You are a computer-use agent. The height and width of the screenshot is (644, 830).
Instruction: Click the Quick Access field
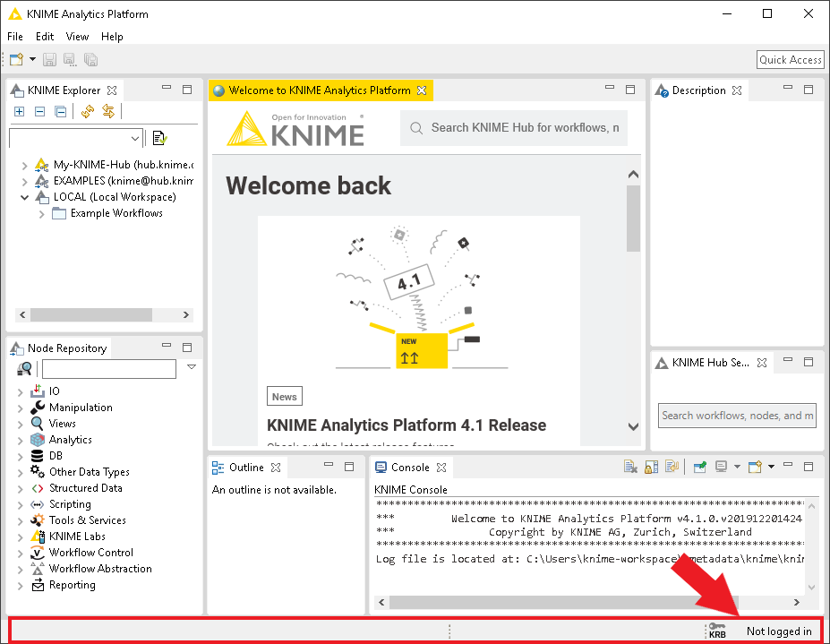coord(790,60)
